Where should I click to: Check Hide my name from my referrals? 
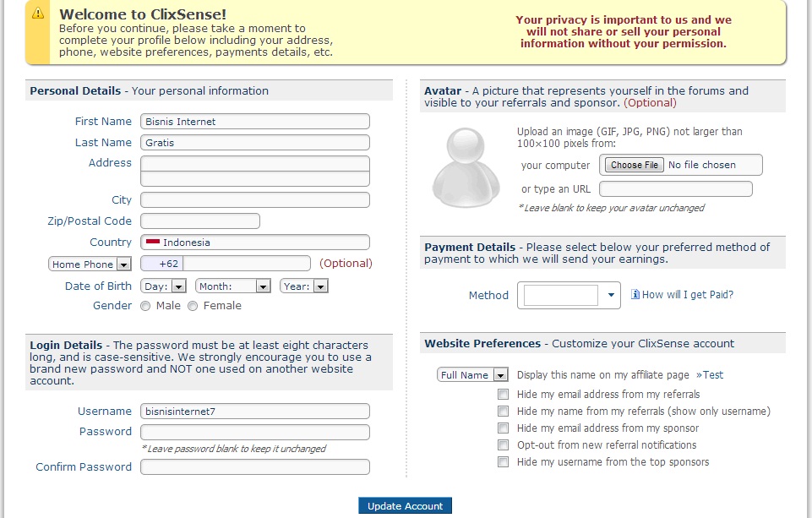[x=503, y=412]
